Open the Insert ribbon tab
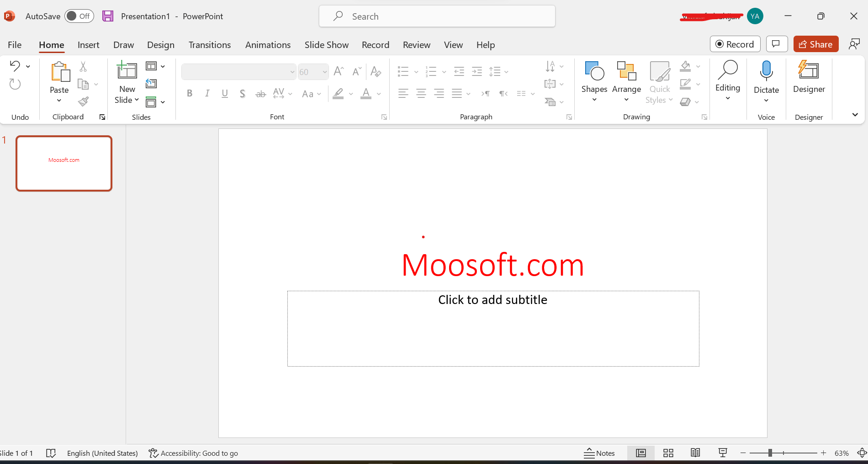Image resolution: width=868 pixels, height=464 pixels. pyautogui.click(x=88, y=45)
